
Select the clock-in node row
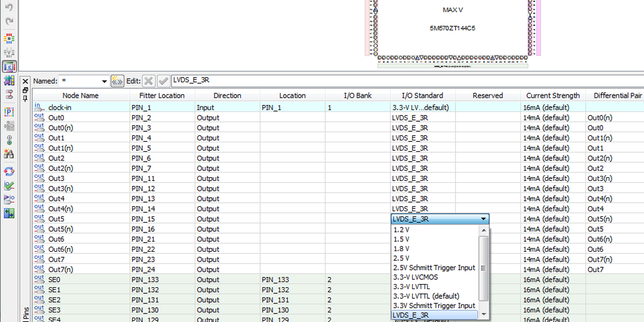[x=60, y=108]
